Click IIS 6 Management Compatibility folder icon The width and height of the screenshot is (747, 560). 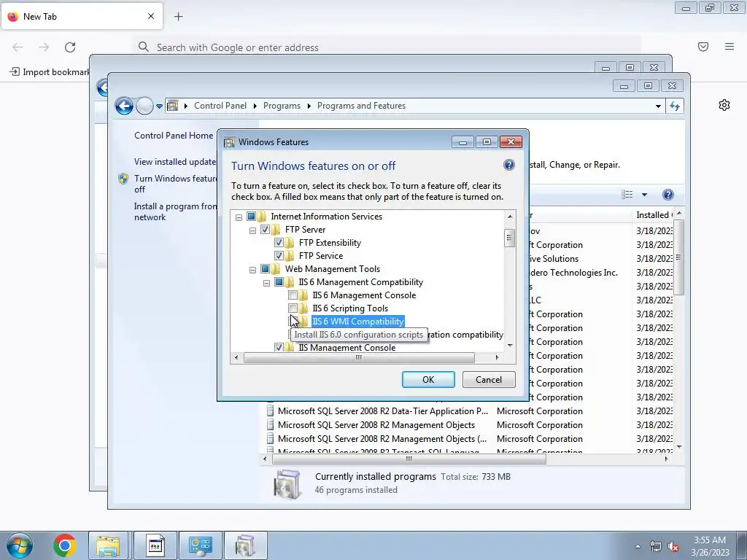[x=289, y=282]
